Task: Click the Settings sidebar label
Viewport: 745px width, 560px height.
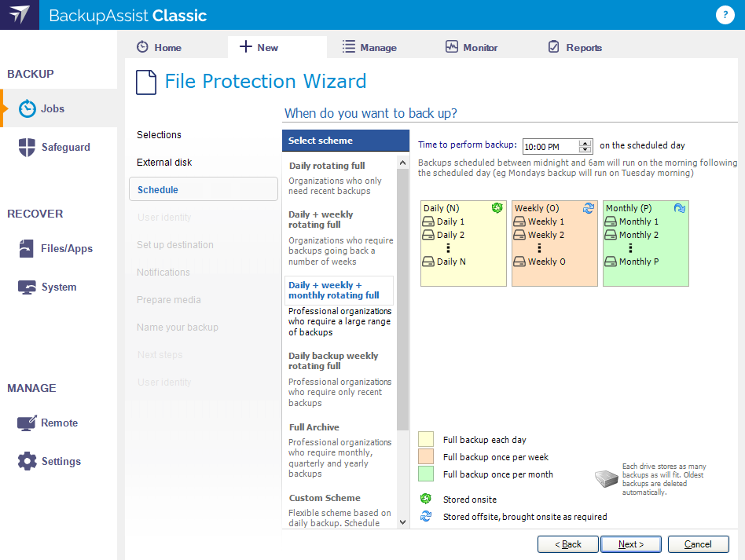Action: (x=61, y=461)
